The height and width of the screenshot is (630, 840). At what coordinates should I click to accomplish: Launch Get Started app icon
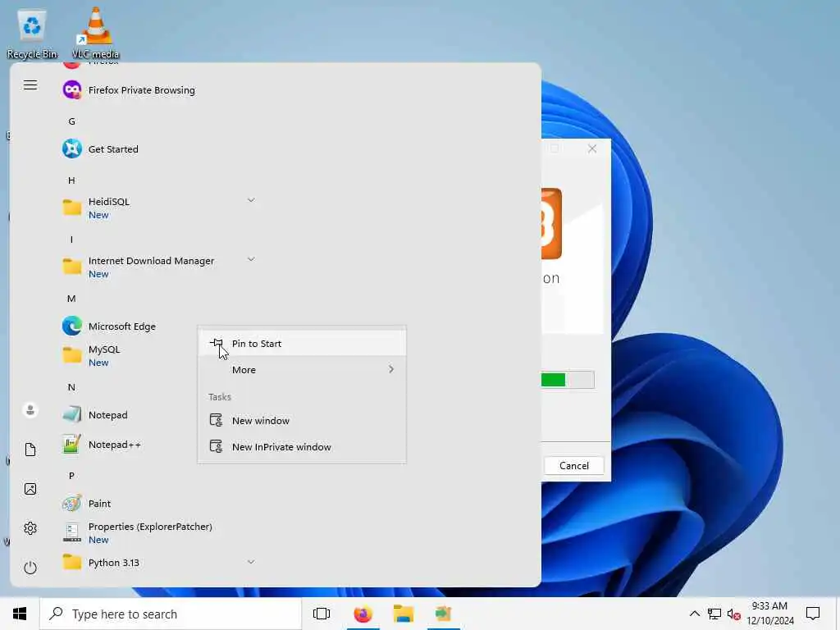72,148
